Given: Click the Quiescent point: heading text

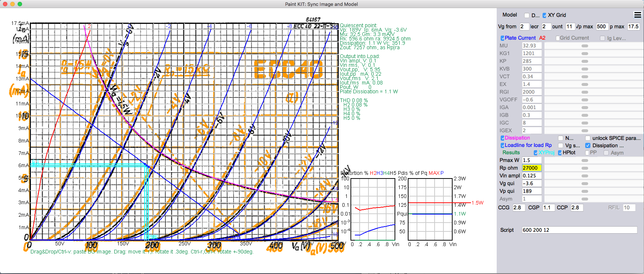Looking at the screenshot, I should (x=358, y=25).
